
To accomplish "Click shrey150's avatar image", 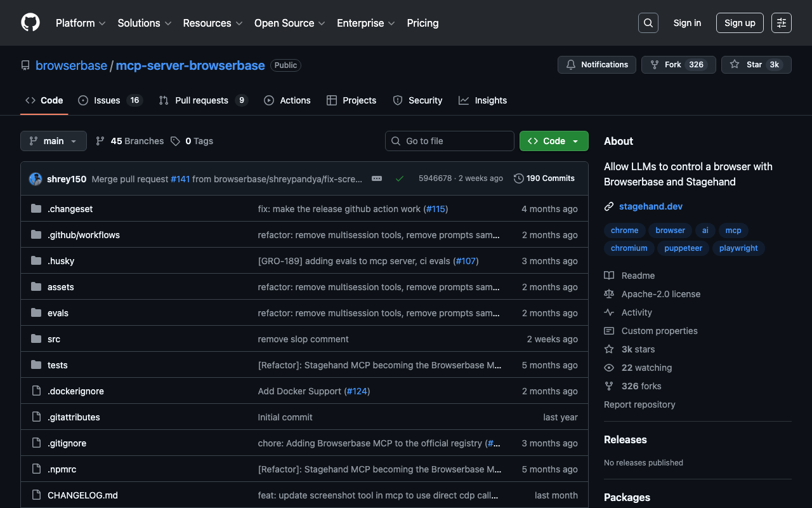I will pos(36,179).
